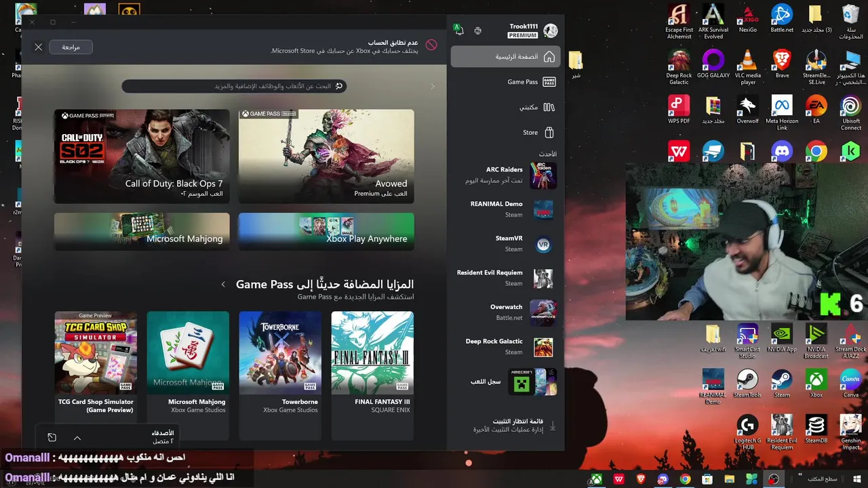Open the Store sidebar section
This screenshot has height=488, width=868.
tap(505, 133)
